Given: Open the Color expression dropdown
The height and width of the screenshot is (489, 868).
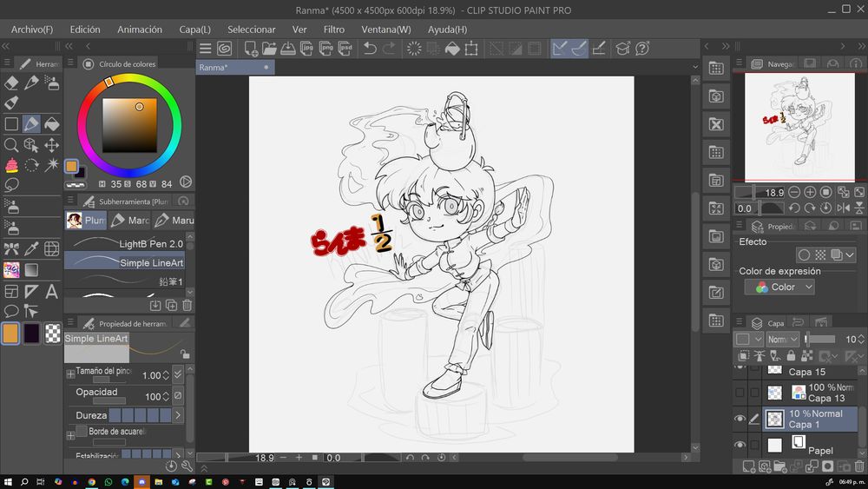Looking at the screenshot, I should (x=779, y=287).
